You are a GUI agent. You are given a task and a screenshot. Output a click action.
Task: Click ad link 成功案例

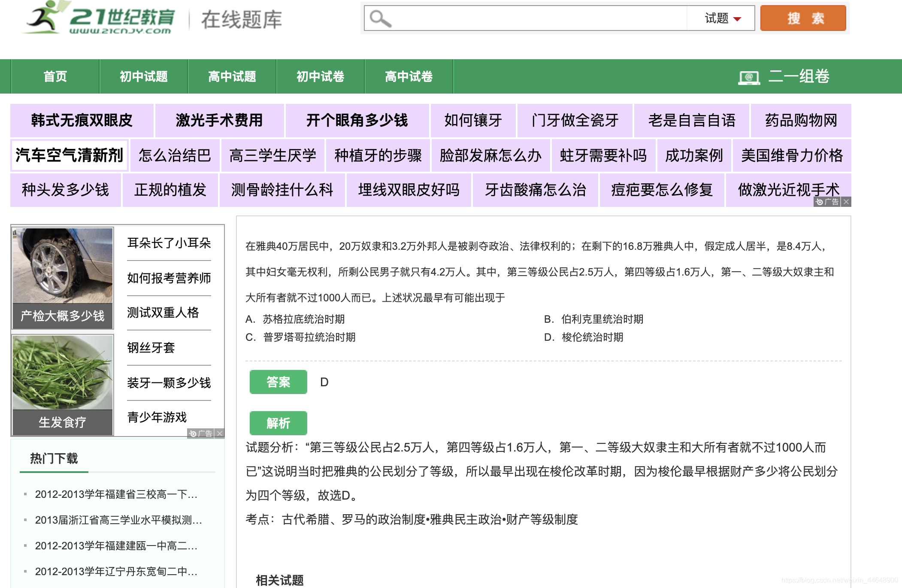click(x=694, y=155)
